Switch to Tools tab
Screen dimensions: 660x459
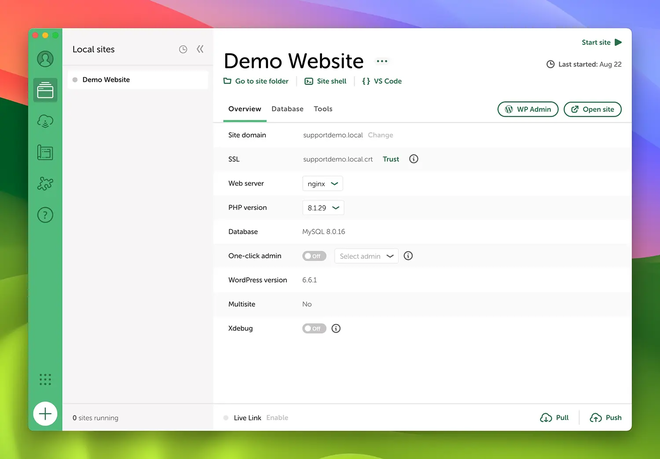[x=323, y=109]
